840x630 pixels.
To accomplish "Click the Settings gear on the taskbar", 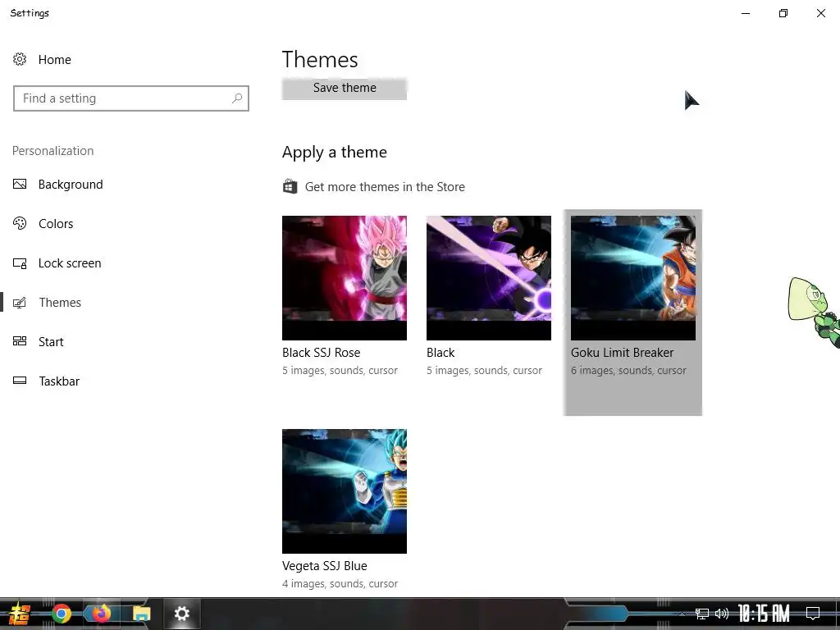I will (x=181, y=614).
